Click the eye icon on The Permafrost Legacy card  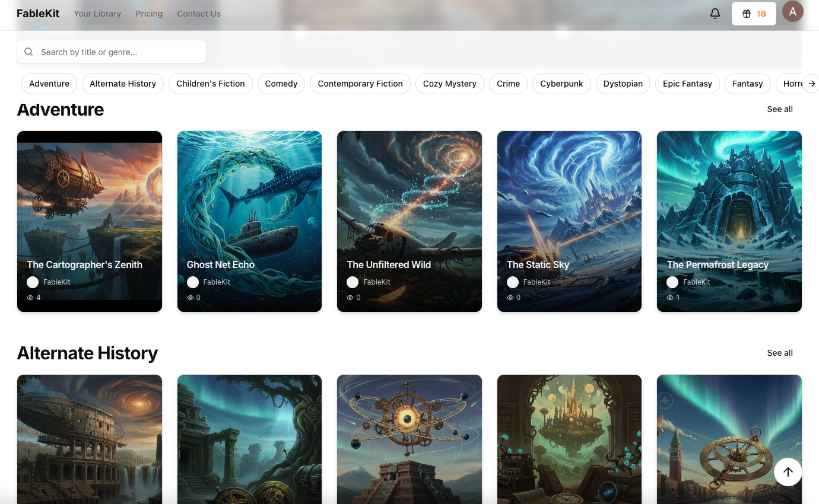pos(669,297)
